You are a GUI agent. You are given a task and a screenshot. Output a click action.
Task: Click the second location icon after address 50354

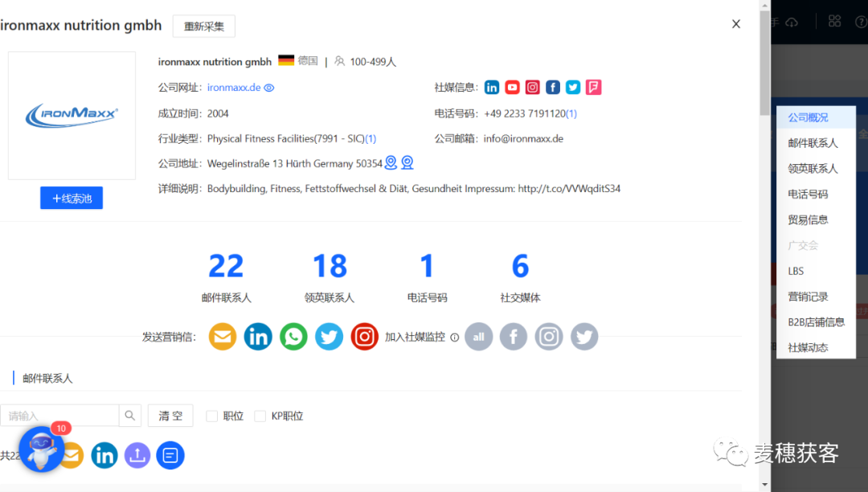coord(407,162)
